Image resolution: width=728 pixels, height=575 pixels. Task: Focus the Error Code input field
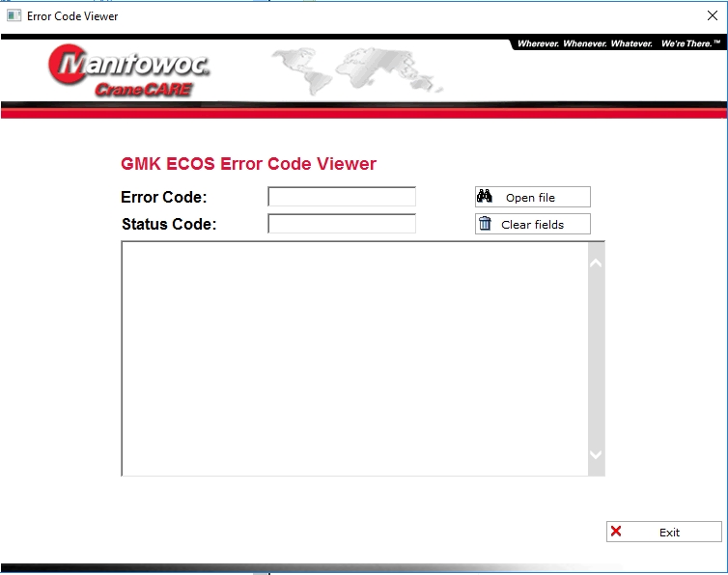click(342, 196)
